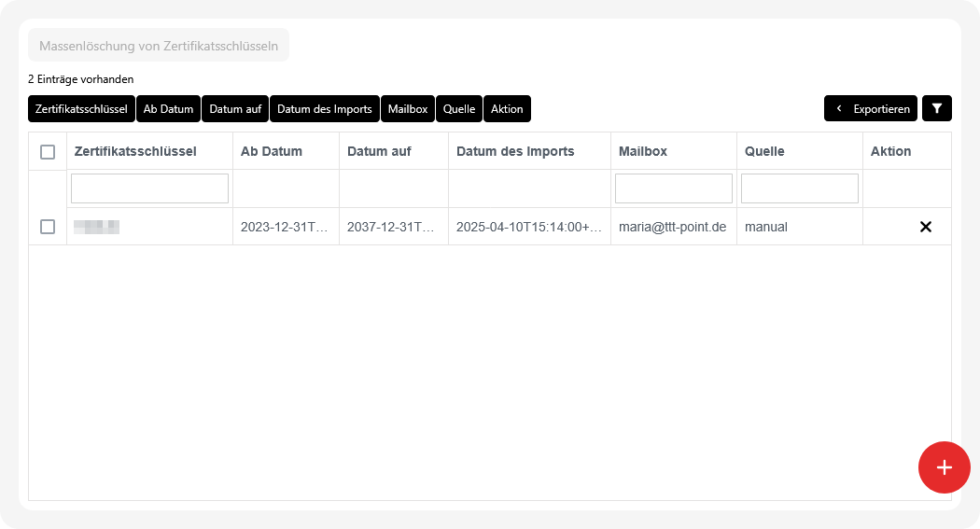This screenshot has width=980, height=529.
Task: Toggle the Zertifikatsschlüssel column chip
Action: pyautogui.click(x=81, y=108)
